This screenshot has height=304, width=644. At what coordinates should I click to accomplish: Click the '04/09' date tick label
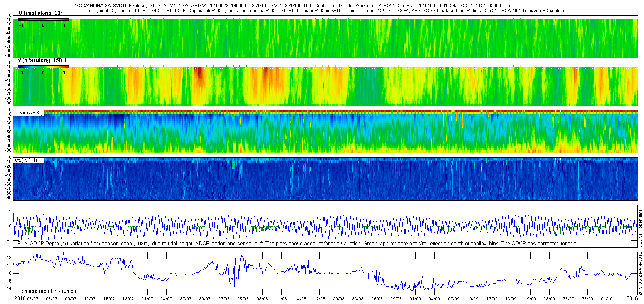[x=434, y=299]
